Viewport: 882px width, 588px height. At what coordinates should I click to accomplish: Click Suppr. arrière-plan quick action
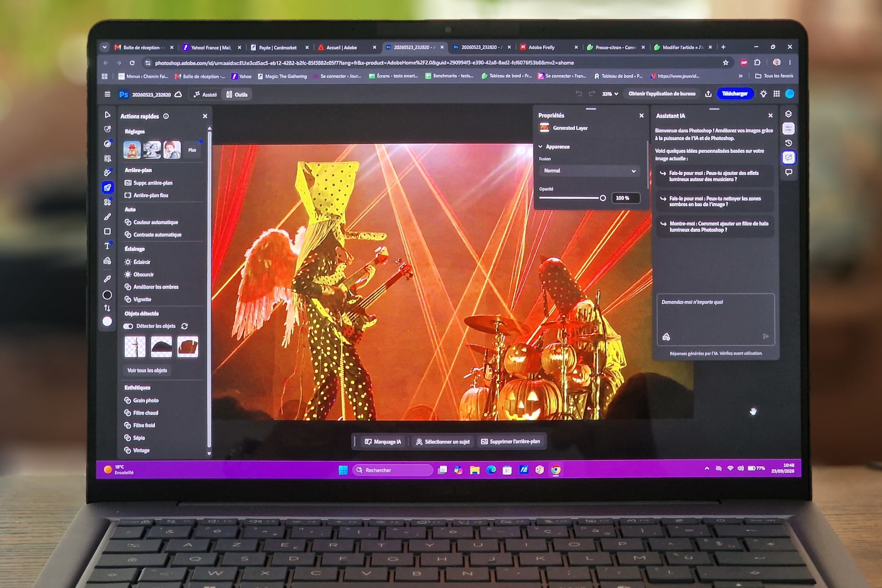coord(148,183)
